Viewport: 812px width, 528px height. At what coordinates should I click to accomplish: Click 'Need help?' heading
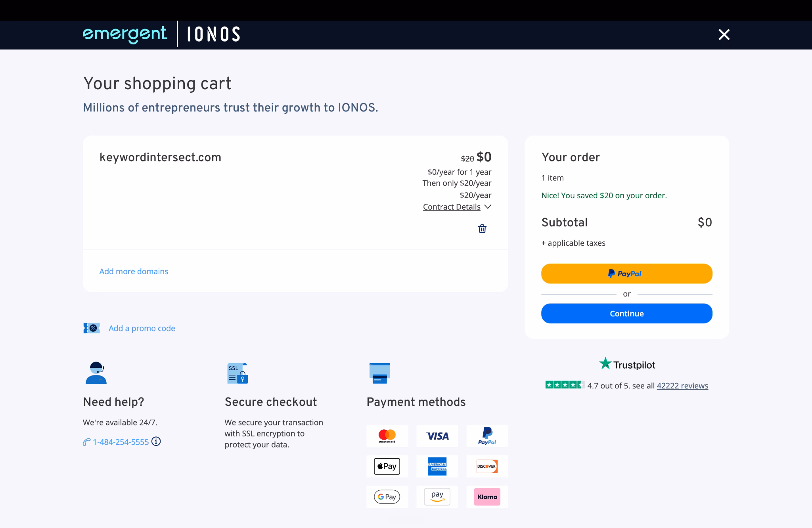pyautogui.click(x=113, y=402)
